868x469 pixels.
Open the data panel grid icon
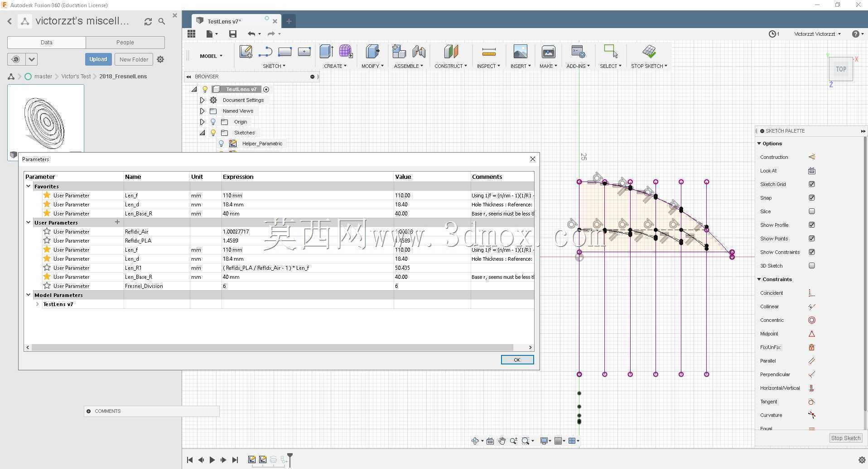click(191, 34)
